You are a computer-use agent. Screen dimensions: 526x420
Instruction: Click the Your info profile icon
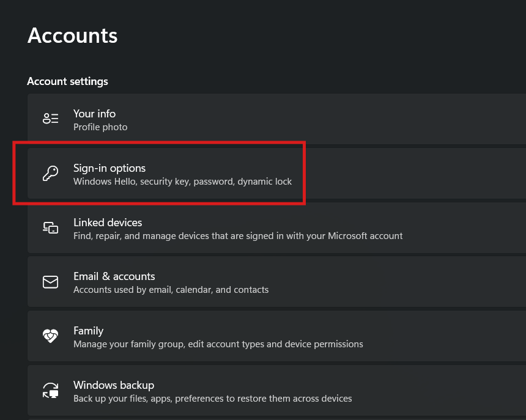tap(51, 119)
